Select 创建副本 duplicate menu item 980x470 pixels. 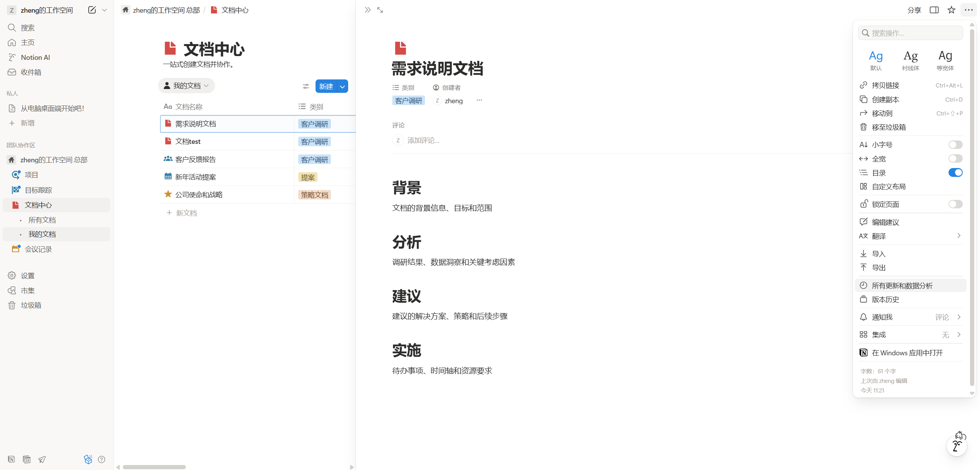tap(885, 99)
